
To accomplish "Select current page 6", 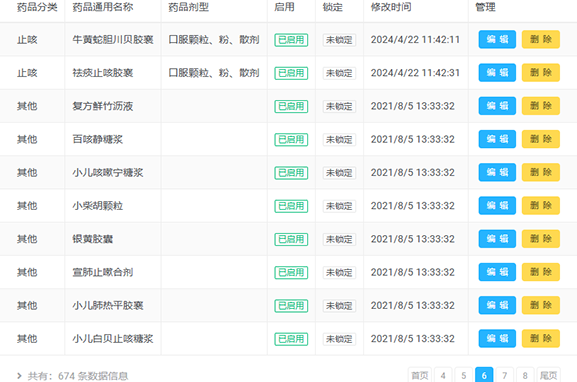I will (484, 375).
